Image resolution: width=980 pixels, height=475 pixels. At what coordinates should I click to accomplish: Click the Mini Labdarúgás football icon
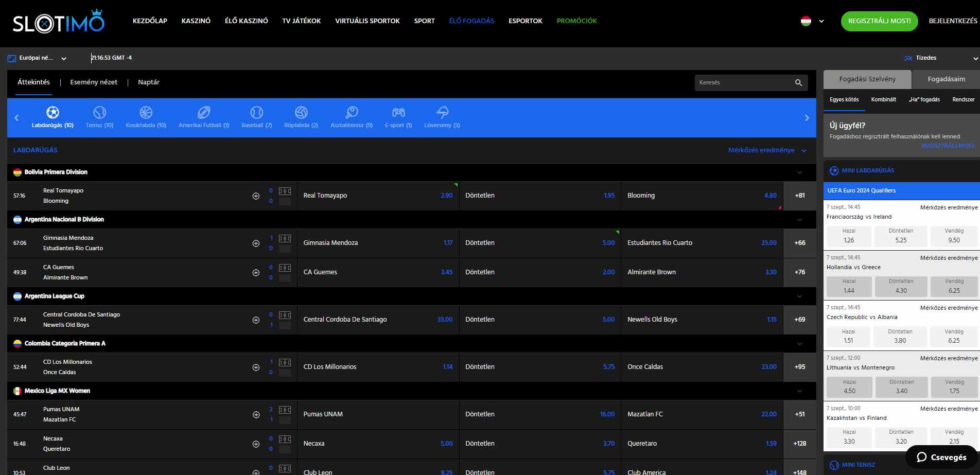pos(834,170)
